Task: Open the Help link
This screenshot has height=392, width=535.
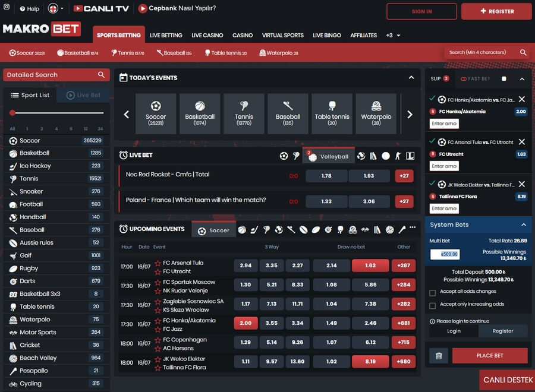Action: [x=29, y=9]
